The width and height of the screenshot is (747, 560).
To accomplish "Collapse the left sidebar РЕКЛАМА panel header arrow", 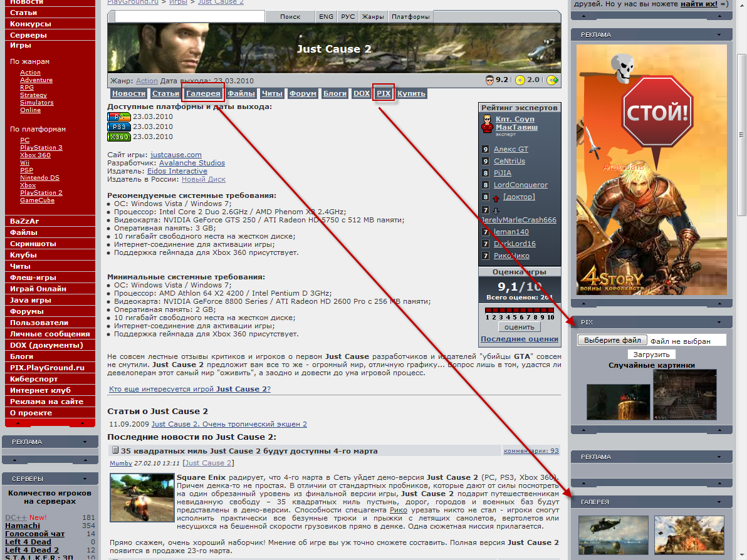I will pos(85,442).
